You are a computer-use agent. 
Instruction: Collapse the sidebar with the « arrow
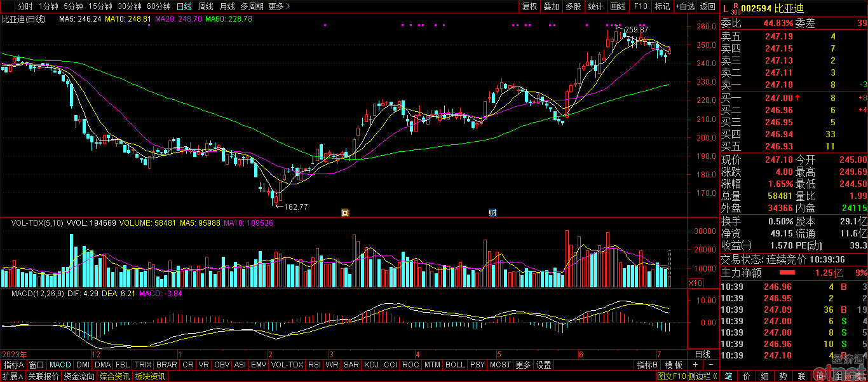tap(714, 376)
